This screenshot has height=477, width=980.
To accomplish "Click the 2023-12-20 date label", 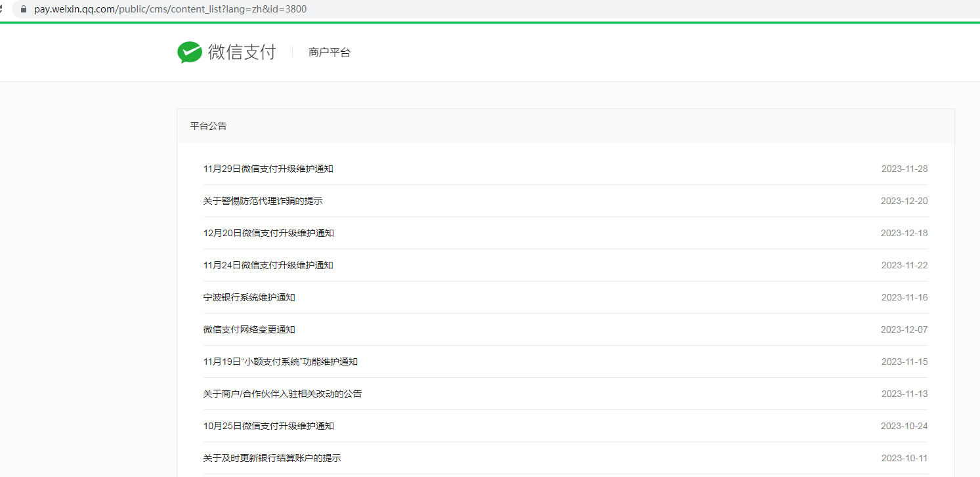I will click(x=905, y=200).
